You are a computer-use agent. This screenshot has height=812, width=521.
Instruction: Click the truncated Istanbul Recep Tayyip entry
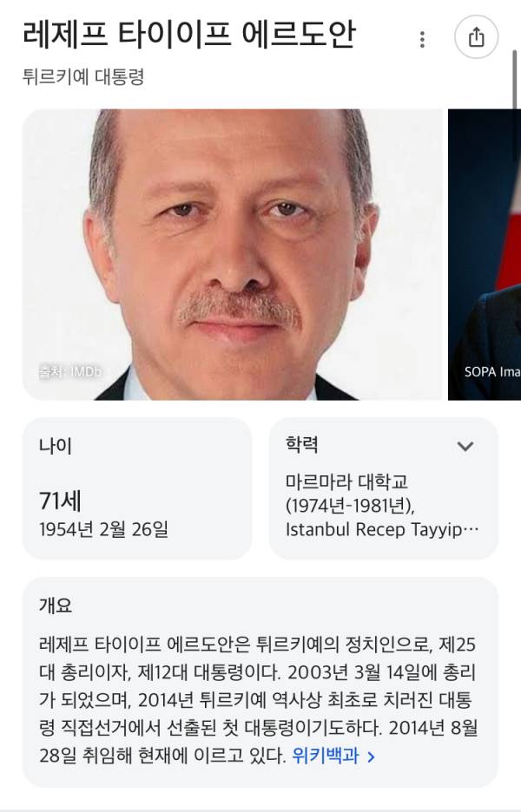point(382,530)
